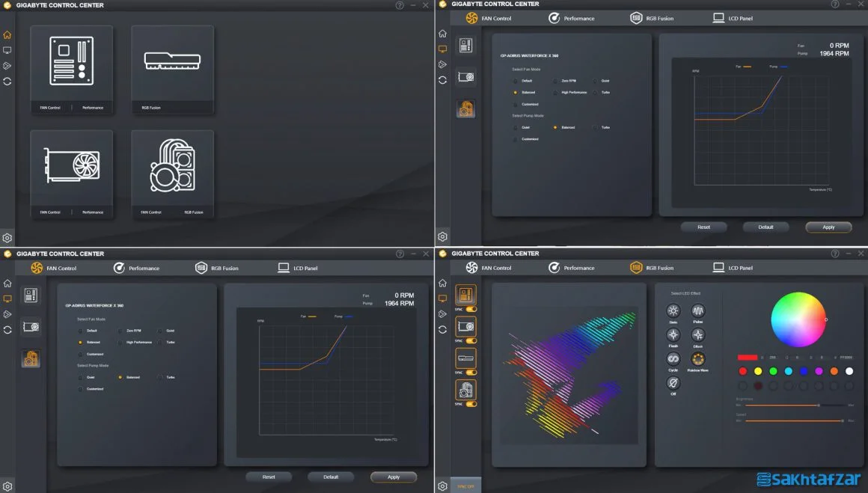This screenshot has width=868, height=493.
Task: Click Performance link under the motherboard card
Action: (x=93, y=108)
